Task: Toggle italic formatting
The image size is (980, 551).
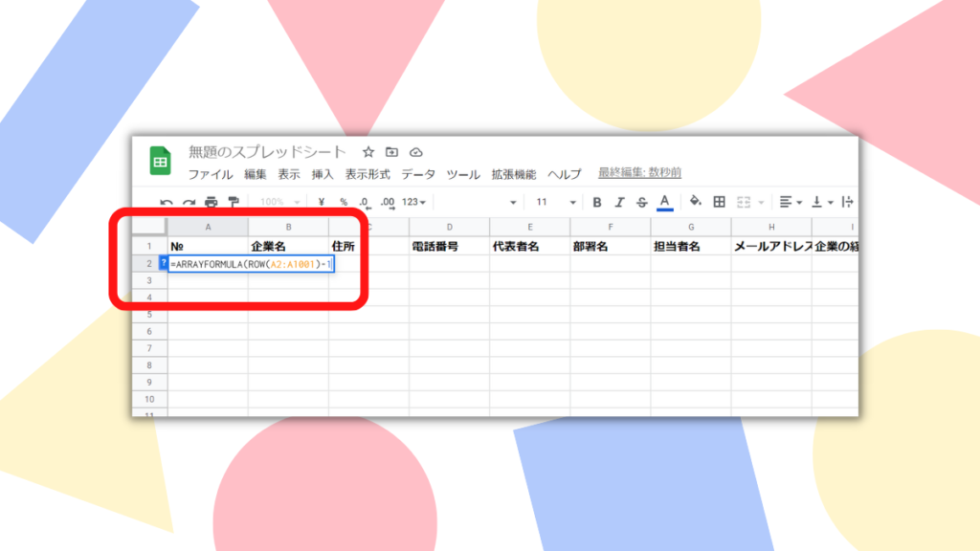Action: pos(619,202)
